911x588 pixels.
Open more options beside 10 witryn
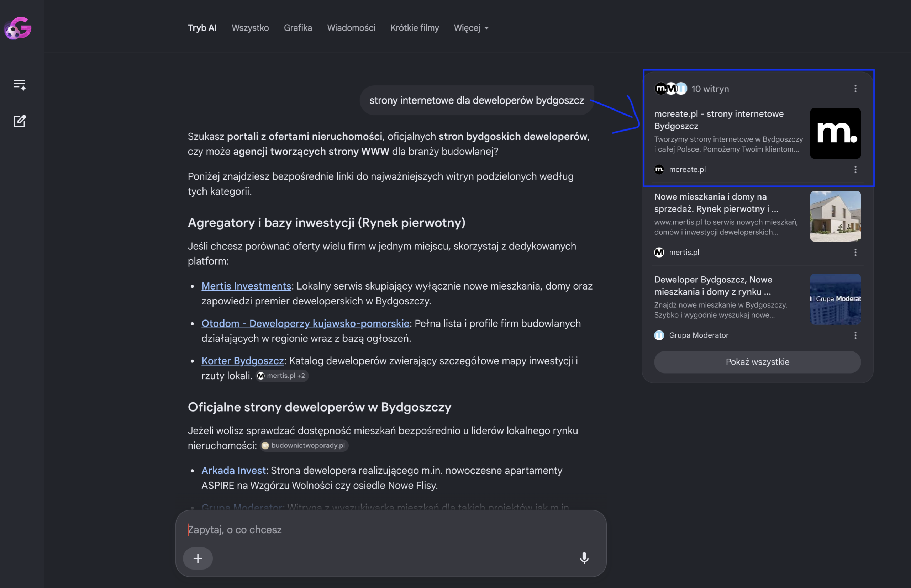point(855,89)
